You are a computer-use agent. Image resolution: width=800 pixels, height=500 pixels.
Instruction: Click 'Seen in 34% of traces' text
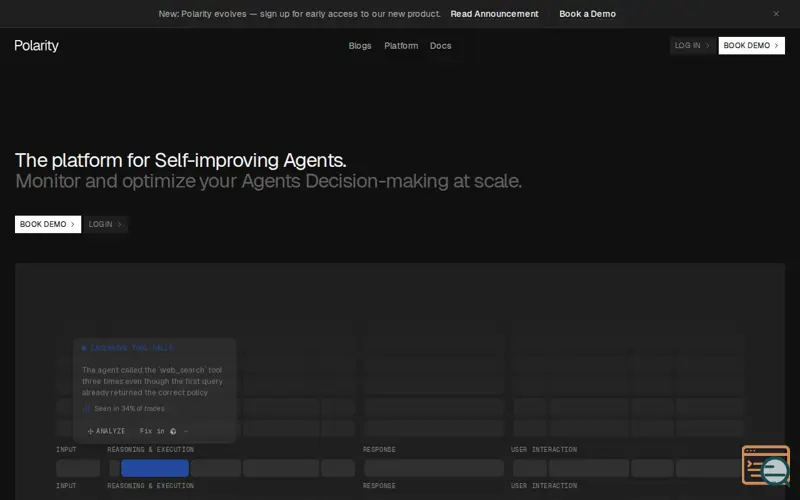click(x=129, y=408)
